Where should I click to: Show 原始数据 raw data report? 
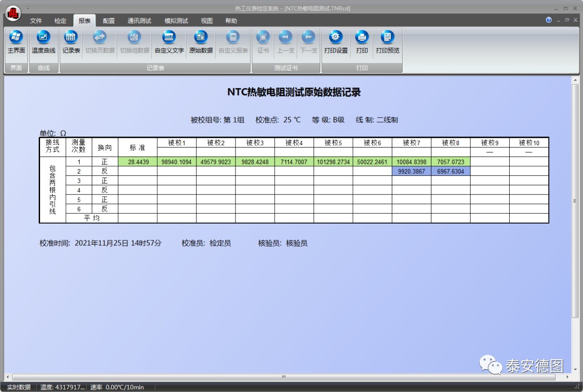coord(201,42)
